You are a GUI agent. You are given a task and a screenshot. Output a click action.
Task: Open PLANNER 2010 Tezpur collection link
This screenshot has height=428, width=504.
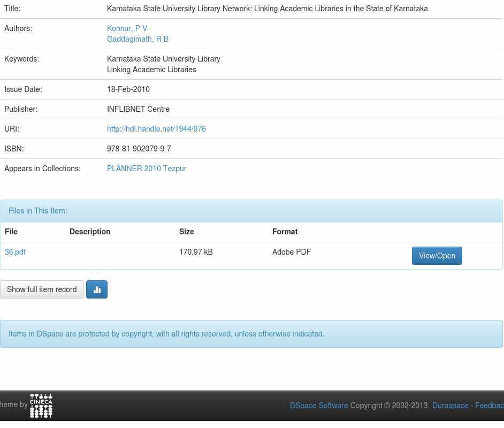click(147, 169)
